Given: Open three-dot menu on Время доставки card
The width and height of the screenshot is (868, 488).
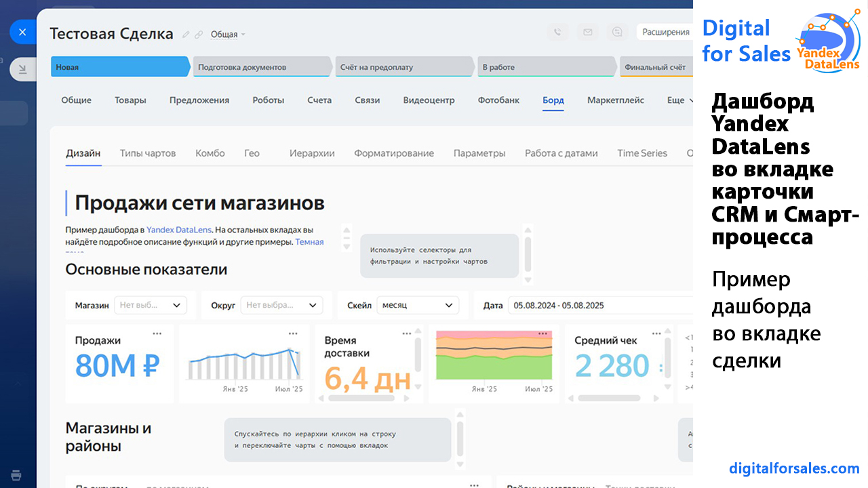Looking at the screenshot, I should coord(407,333).
